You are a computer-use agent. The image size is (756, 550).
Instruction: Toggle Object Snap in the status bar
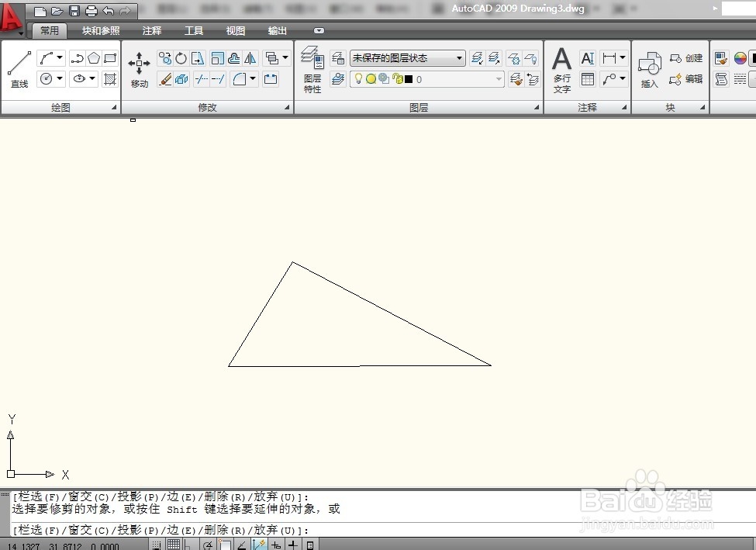pos(225,545)
